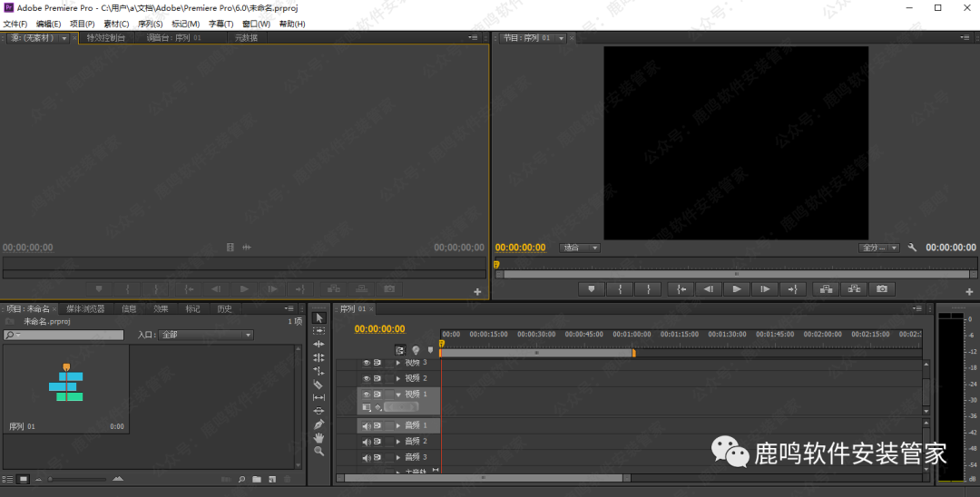This screenshot has height=497, width=980.
Task: Select the Pen tool in the tools panel
Action: coord(318,424)
